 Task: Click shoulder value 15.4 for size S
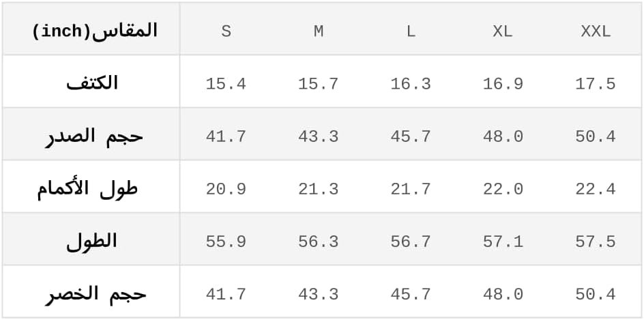point(226,84)
